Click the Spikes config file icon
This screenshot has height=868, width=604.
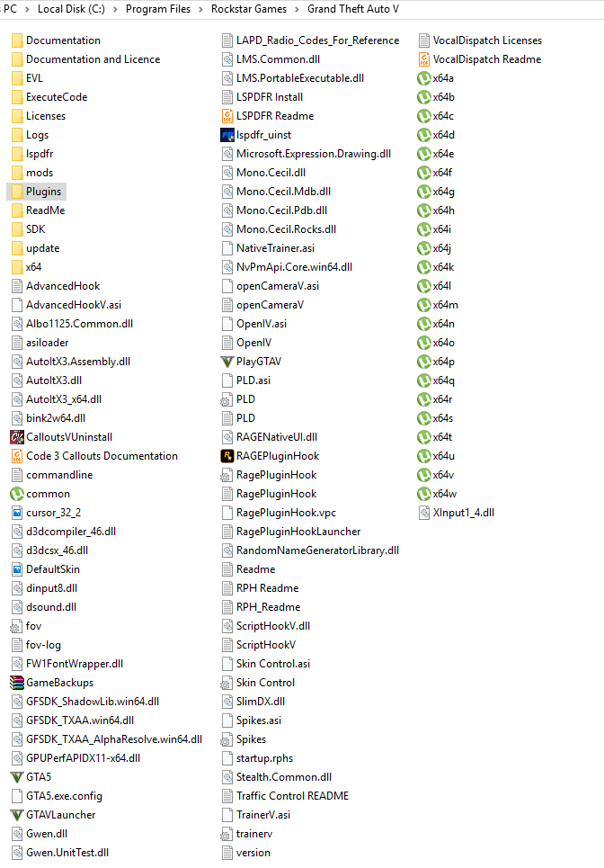click(x=226, y=739)
